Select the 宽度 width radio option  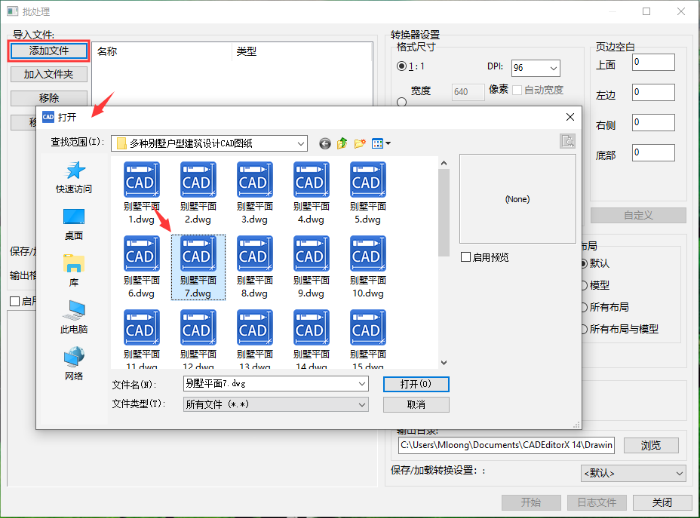(402, 102)
